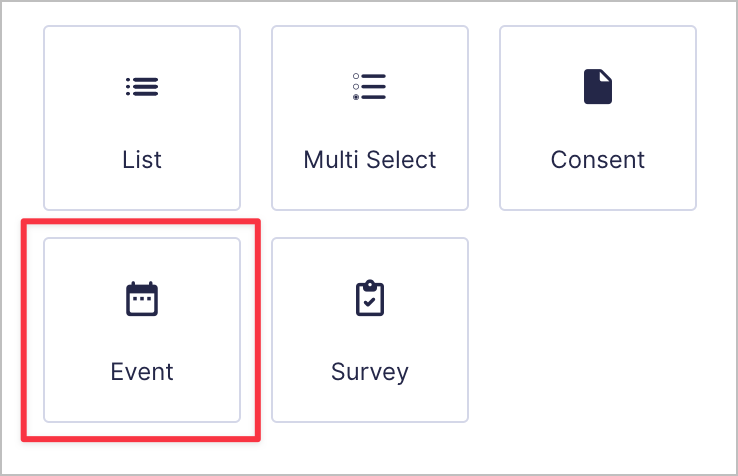Viewport: 738px width, 476px height.
Task: Select the highlighted Event card
Action: (142, 330)
